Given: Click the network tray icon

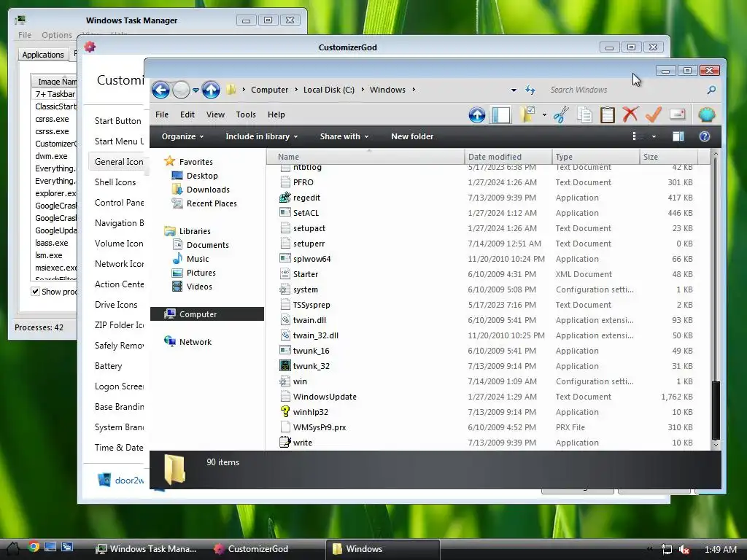Looking at the screenshot, I should click(x=667, y=549).
